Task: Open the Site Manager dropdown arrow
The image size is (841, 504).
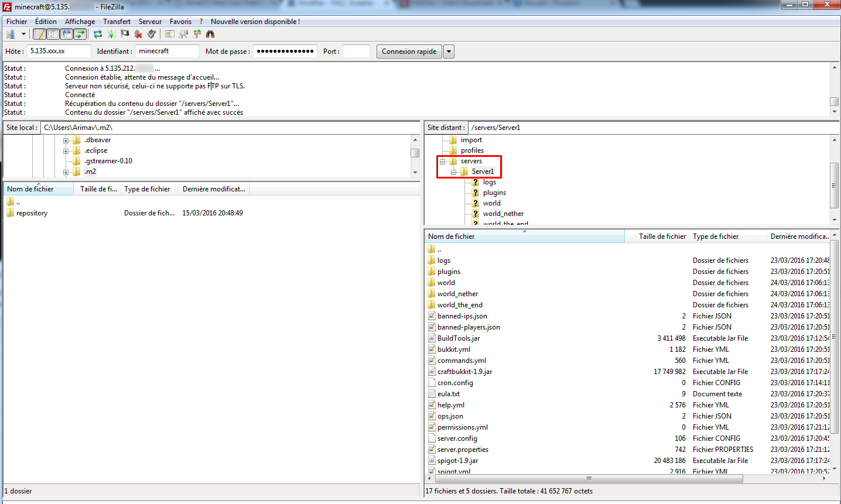Action: coord(23,34)
